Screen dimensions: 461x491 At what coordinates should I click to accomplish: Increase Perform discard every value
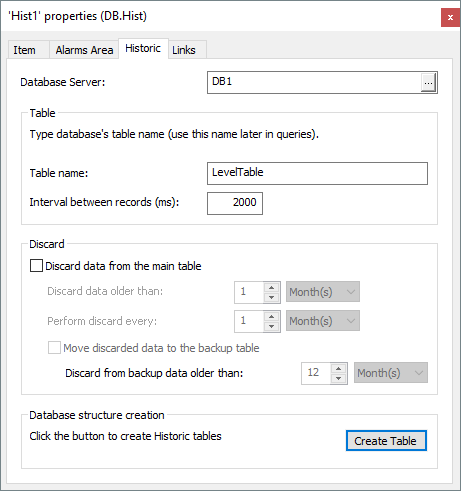272,316
